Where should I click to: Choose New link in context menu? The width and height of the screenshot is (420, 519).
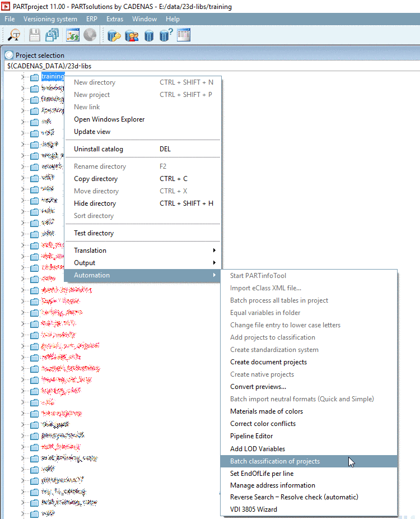tap(143, 107)
